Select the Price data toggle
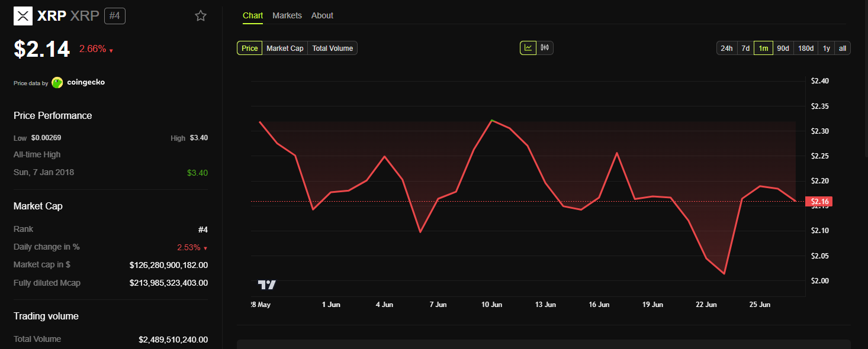 pos(250,49)
